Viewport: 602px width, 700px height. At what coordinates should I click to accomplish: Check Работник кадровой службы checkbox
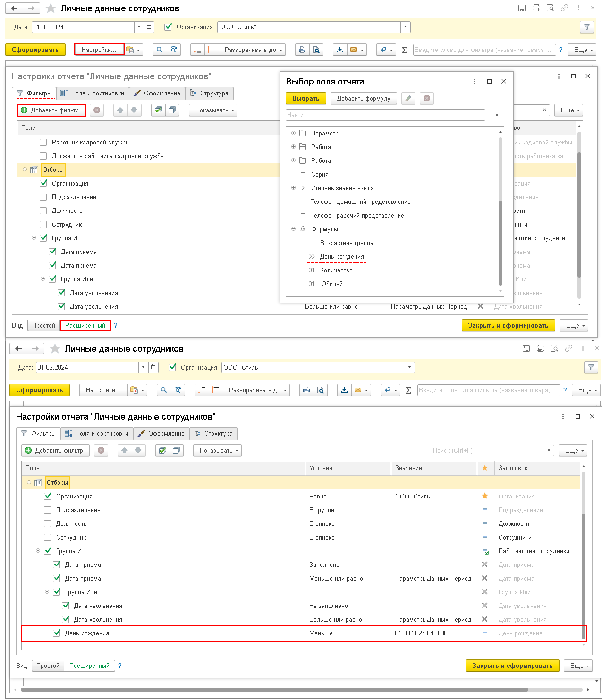pyautogui.click(x=43, y=142)
